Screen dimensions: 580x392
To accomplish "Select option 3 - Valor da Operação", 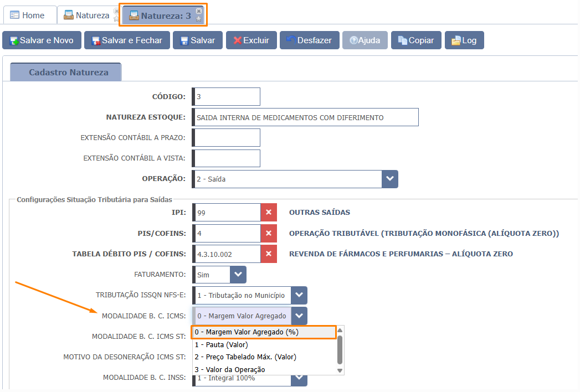I will click(264, 369).
